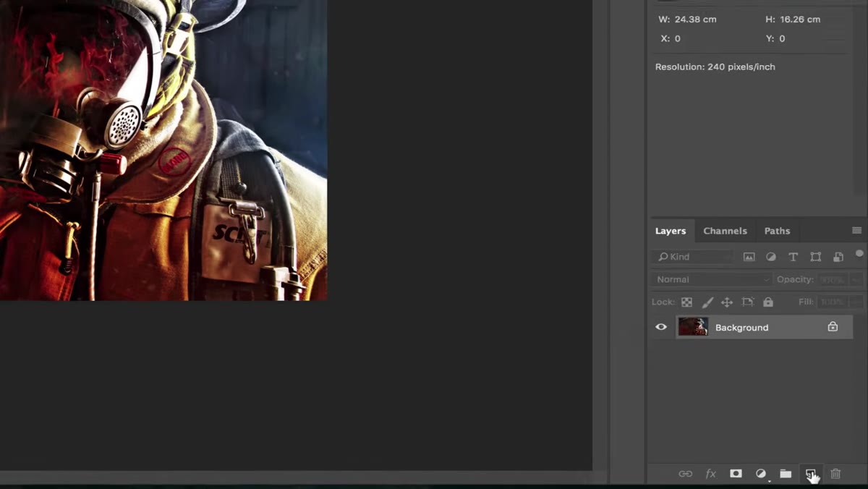Viewport: 868px width, 489px height.
Task: Add a layer style with fx icon
Action: (x=710, y=474)
